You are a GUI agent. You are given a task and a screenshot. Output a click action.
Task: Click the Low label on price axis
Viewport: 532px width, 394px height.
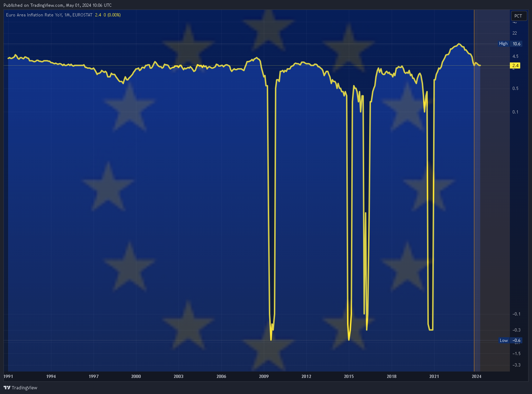click(504, 340)
